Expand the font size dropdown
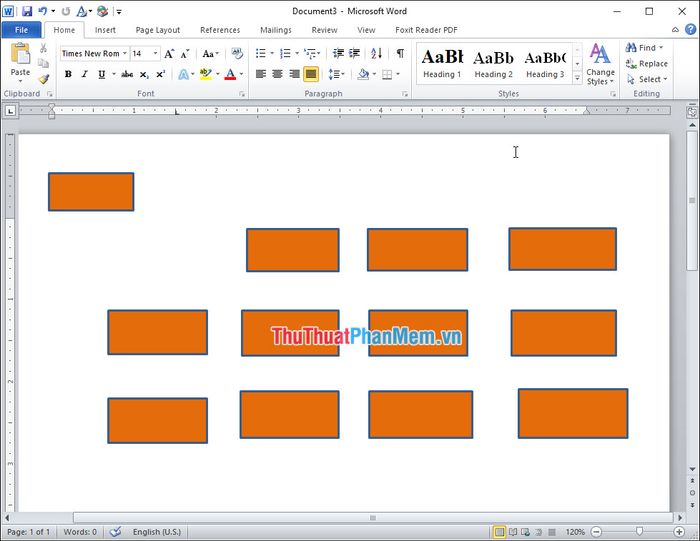This screenshot has height=541, width=700. [x=156, y=54]
